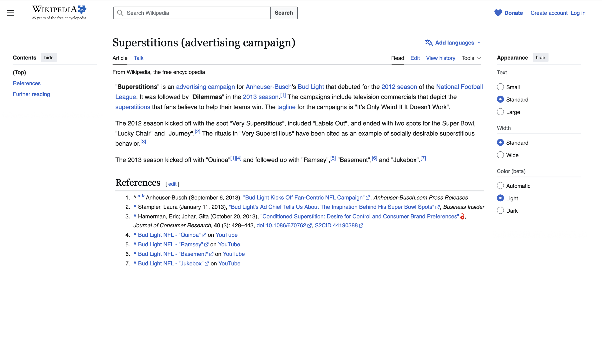Select Light color mode

click(500, 198)
